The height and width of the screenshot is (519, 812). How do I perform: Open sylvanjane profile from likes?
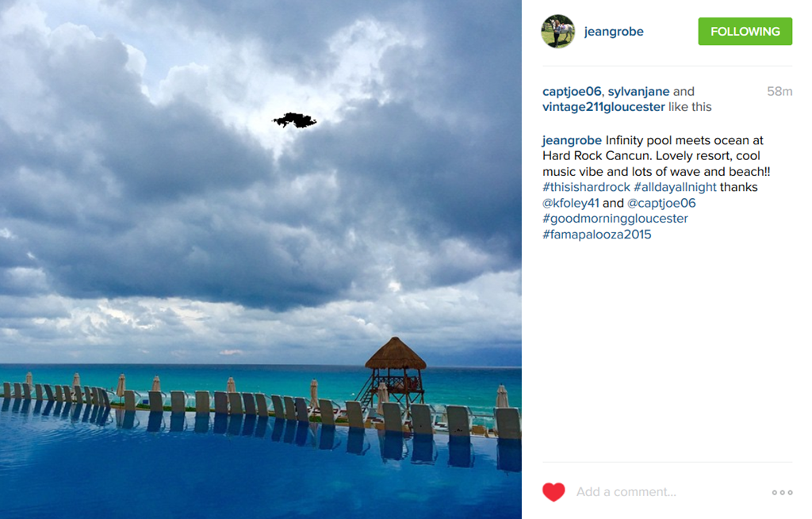pyautogui.click(x=638, y=92)
